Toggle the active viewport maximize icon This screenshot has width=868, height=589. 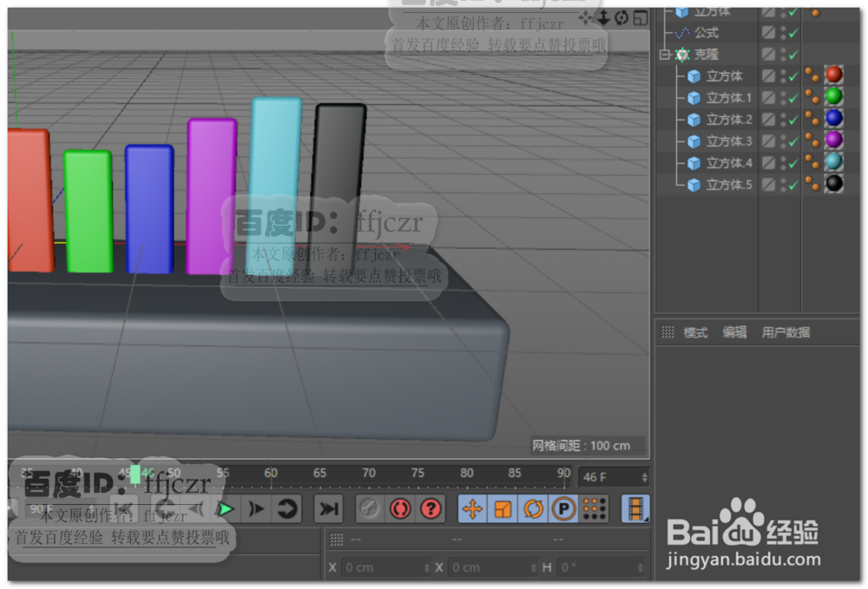coord(641,18)
